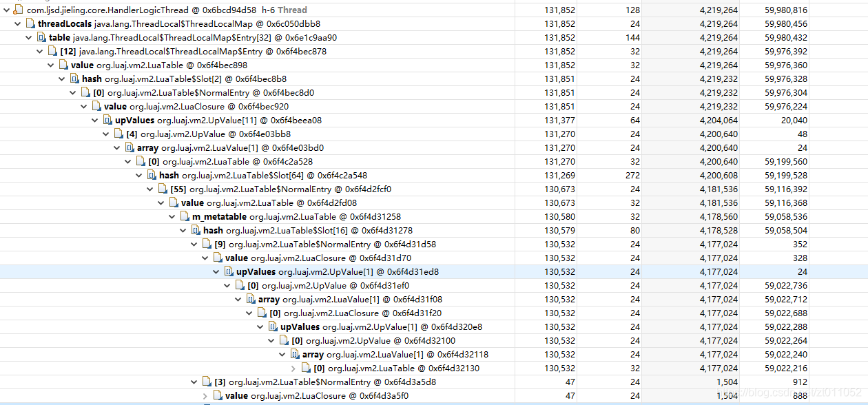Click shallow heap value 128
Viewport: 868px width, 405px height.
[x=632, y=10]
